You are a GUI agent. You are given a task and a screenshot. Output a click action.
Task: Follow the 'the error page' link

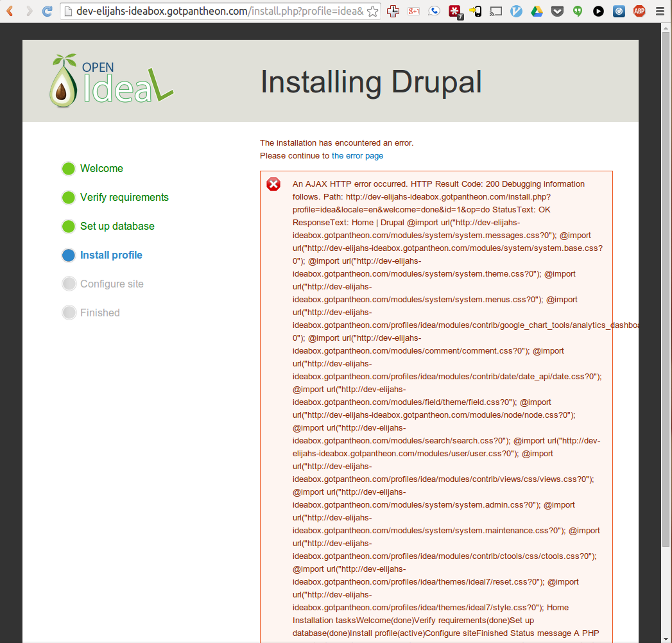[x=357, y=155]
